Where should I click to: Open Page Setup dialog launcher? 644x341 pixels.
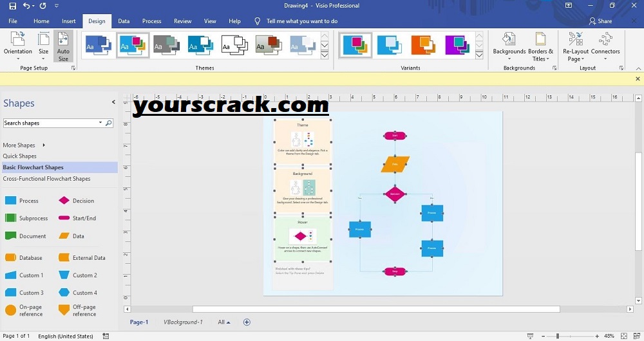(x=73, y=68)
